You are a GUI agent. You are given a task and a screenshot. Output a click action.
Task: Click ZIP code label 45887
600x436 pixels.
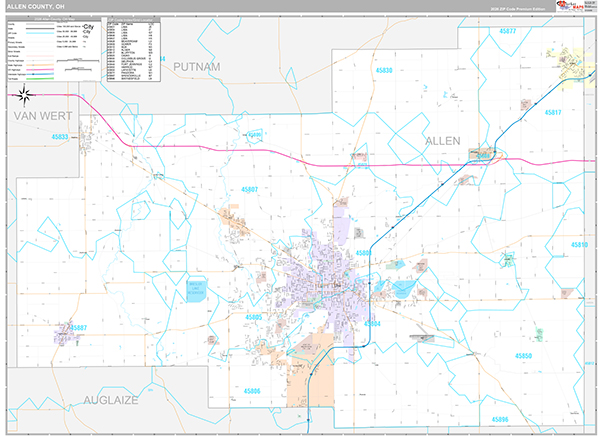(78, 328)
